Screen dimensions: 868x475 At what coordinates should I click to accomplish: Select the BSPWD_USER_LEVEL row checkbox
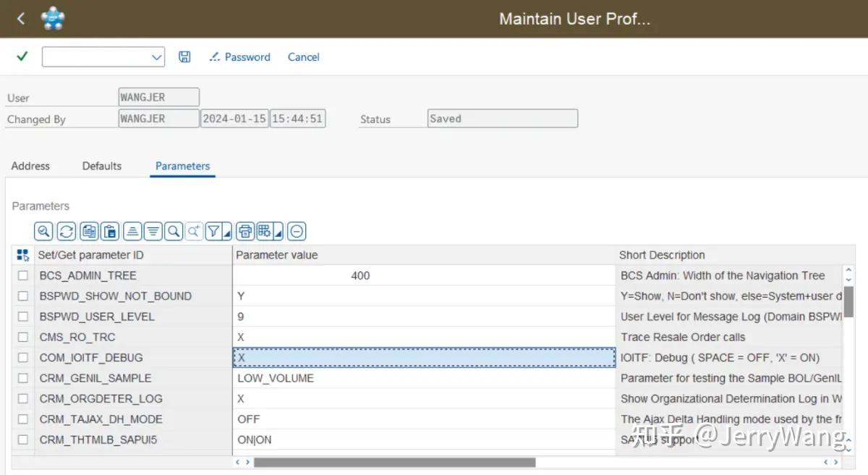point(23,316)
